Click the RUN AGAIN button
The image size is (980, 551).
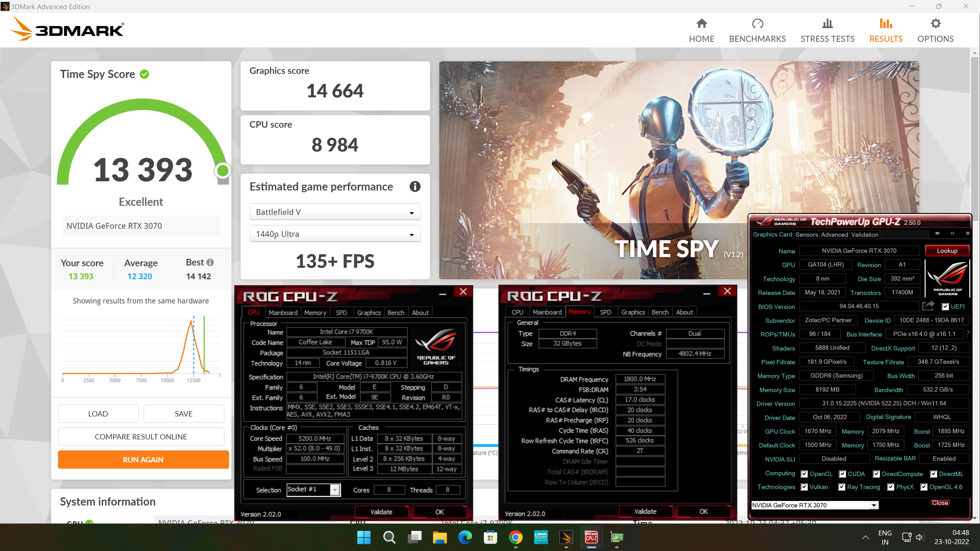[143, 459]
